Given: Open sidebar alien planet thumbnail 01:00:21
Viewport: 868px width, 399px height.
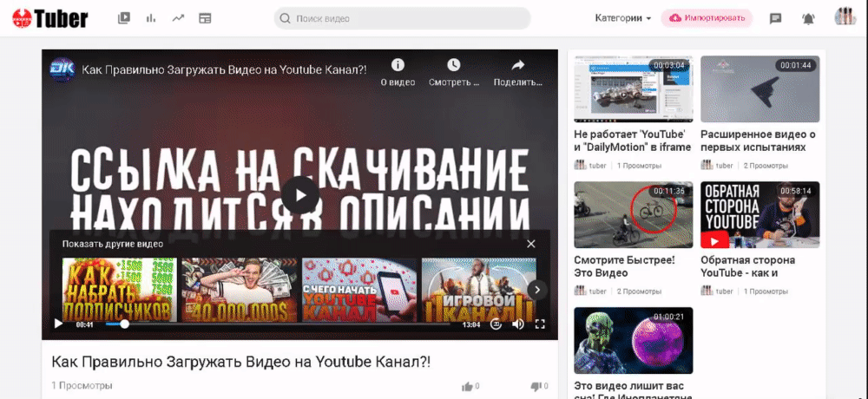Looking at the screenshot, I should pyautogui.click(x=634, y=341).
